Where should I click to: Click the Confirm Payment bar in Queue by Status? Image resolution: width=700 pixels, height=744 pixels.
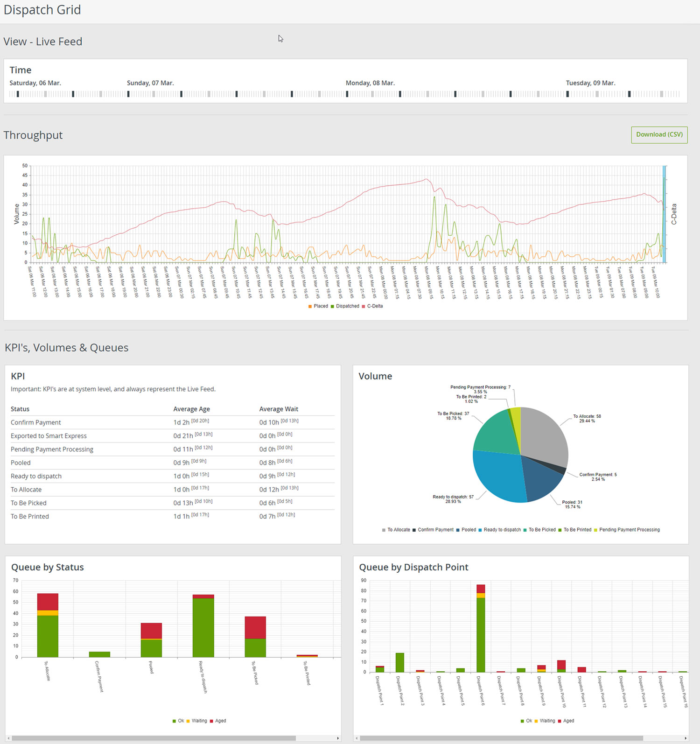click(99, 654)
